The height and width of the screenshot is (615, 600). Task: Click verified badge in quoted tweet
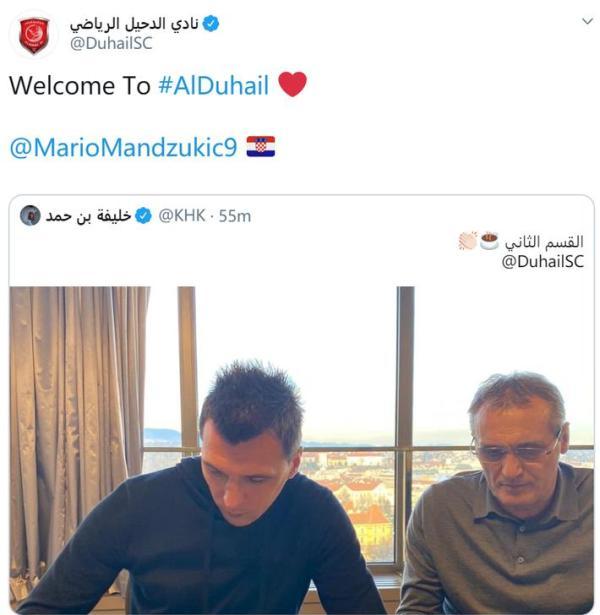[x=143, y=216]
